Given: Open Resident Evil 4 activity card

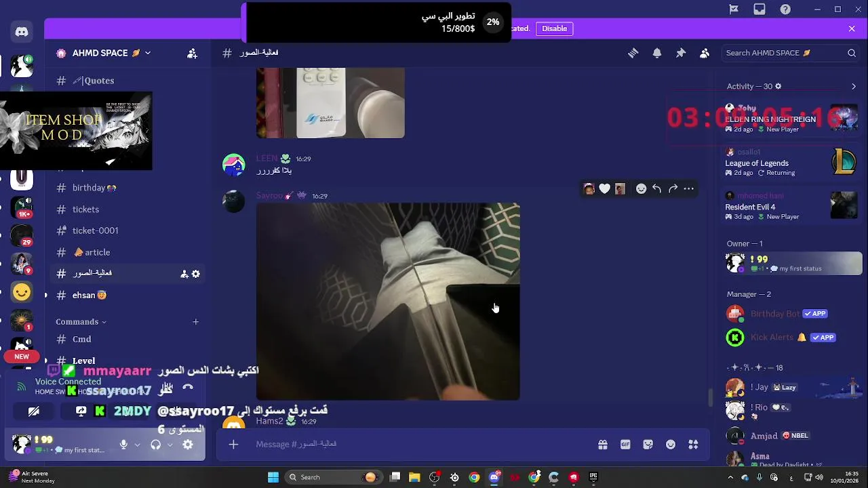Looking at the screenshot, I should click(791, 206).
